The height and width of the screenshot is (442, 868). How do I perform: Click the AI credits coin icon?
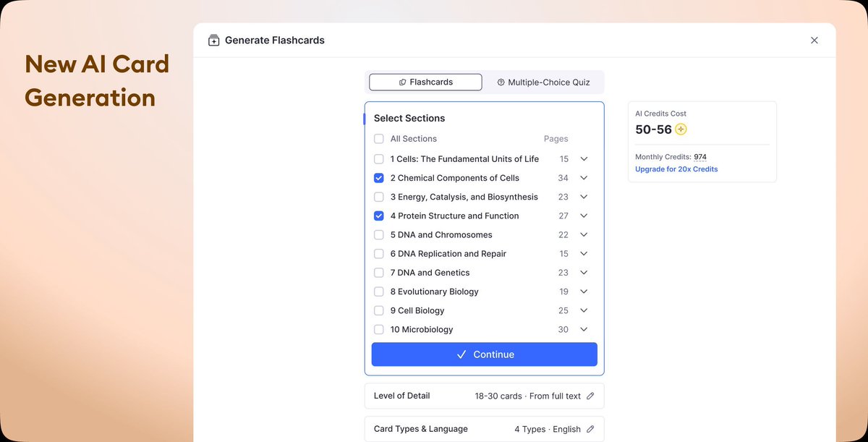(681, 129)
